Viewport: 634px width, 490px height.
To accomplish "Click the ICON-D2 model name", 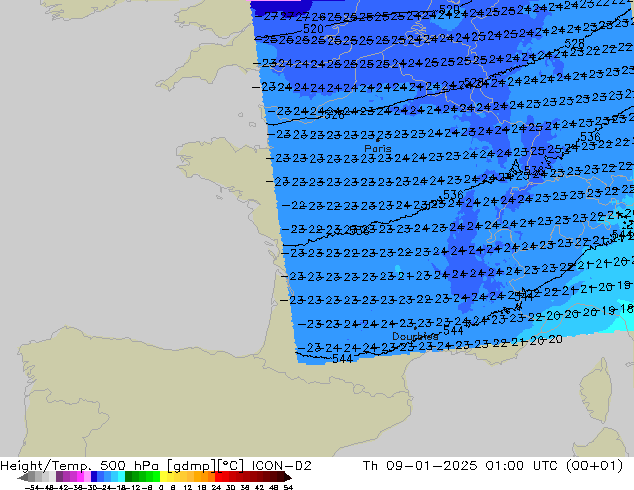I will (281, 466).
